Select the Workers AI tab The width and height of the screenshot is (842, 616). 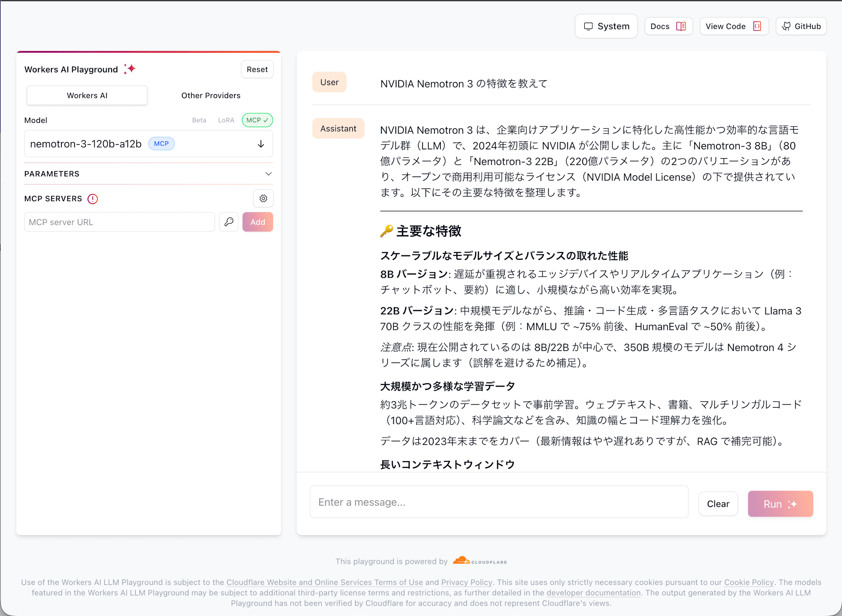point(87,96)
